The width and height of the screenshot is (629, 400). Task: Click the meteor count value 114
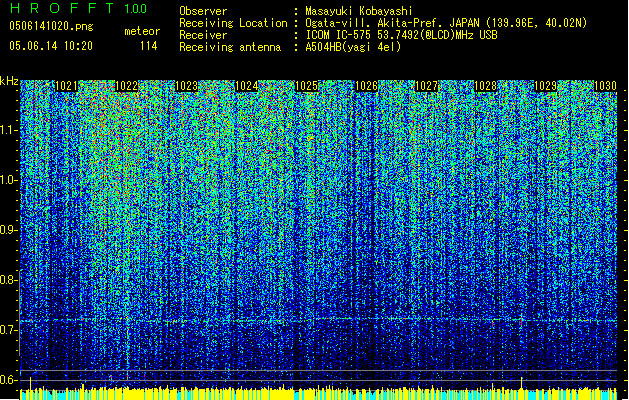[x=148, y=46]
